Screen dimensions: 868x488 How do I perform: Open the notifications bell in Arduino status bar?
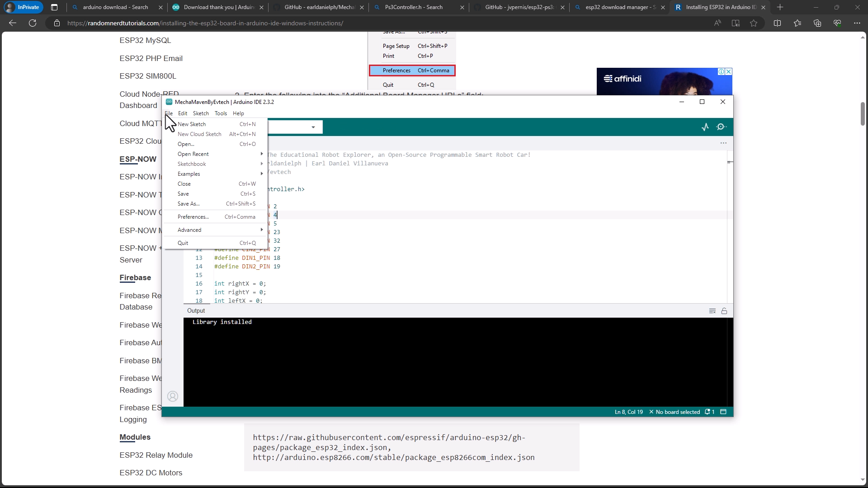point(709,412)
